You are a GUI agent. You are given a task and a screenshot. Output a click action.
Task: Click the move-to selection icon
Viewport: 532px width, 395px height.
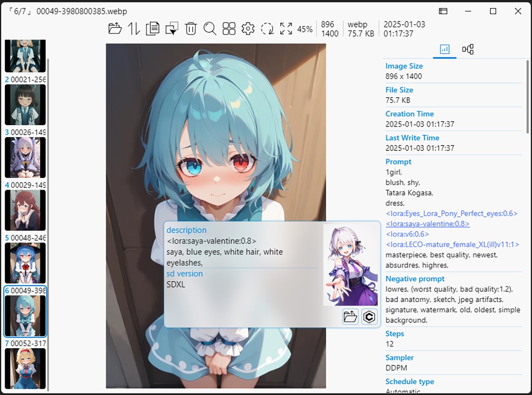(172, 28)
